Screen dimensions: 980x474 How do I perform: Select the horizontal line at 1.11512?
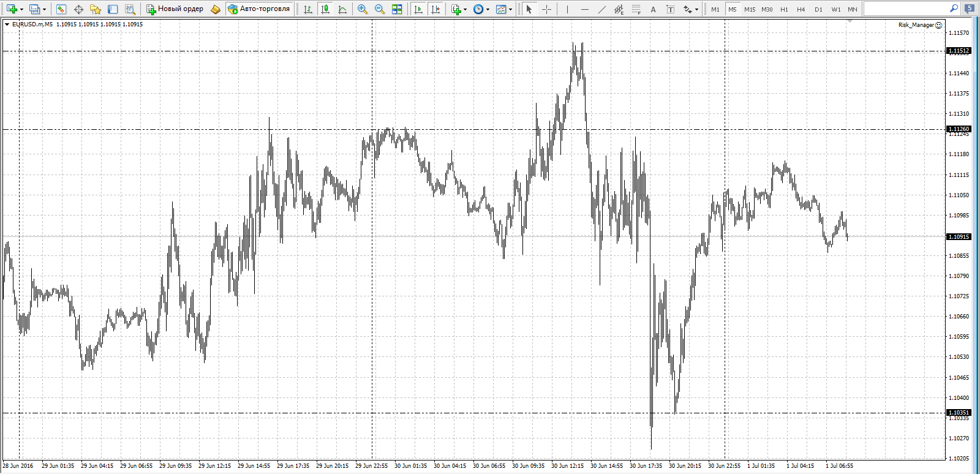474,51
